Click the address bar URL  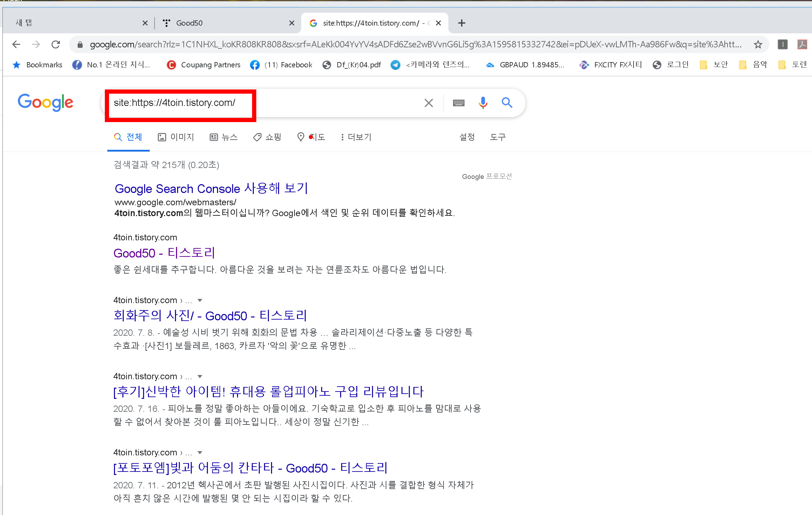pyautogui.click(x=416, y=45)
